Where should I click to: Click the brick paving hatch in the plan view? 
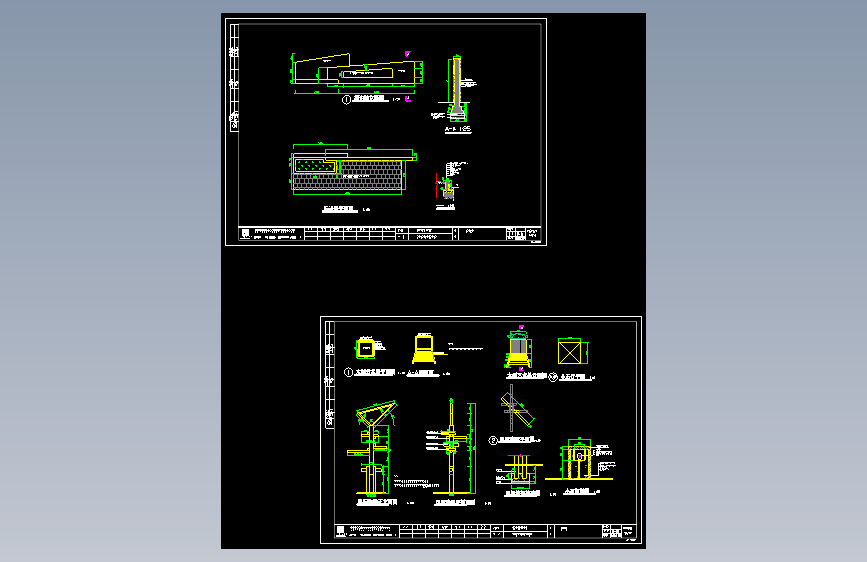click(370, 175)
